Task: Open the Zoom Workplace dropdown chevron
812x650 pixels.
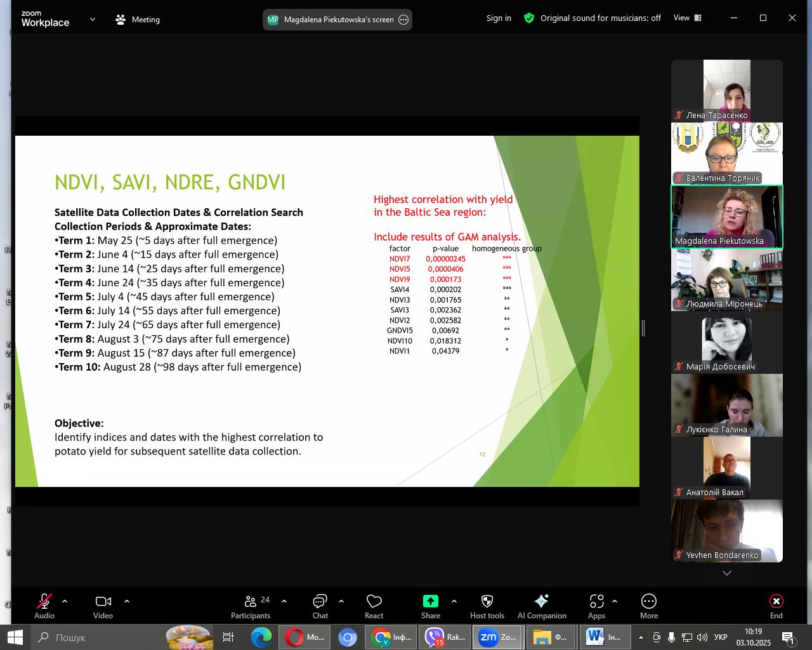Action: pos(93,19)
